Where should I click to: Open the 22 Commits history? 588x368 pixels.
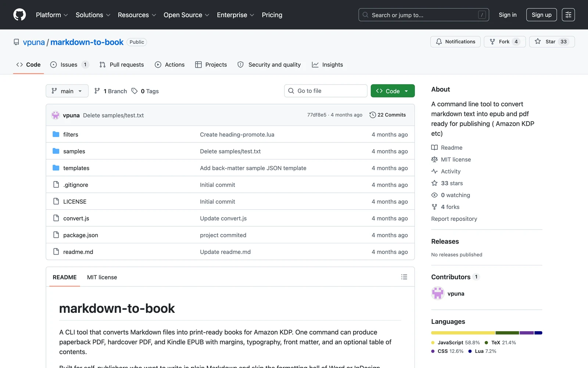388,115
